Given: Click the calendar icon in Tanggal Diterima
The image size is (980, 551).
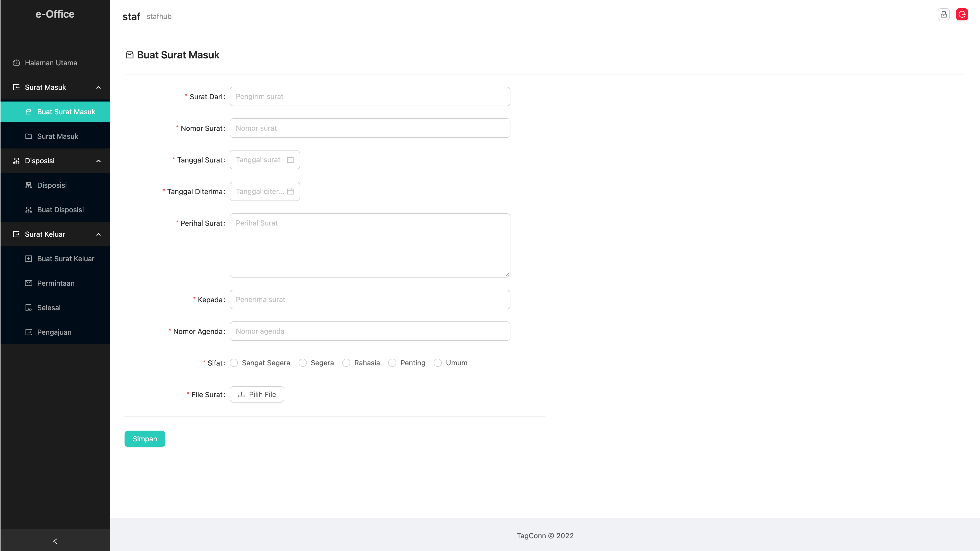Looking at the screenshot, I should [290, 191].
